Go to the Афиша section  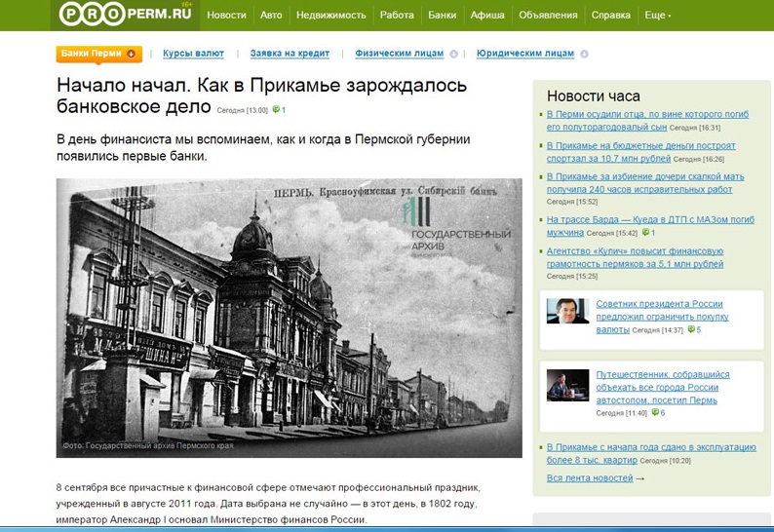(486, 15)
